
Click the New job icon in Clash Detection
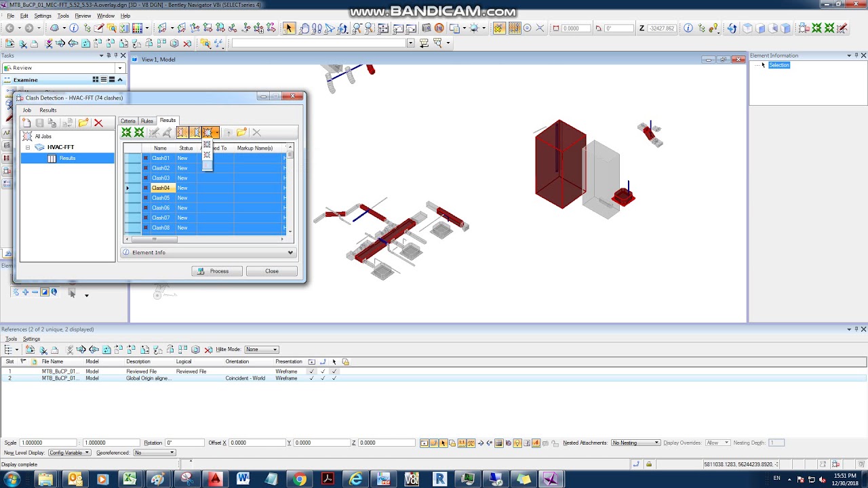[26, 123]
